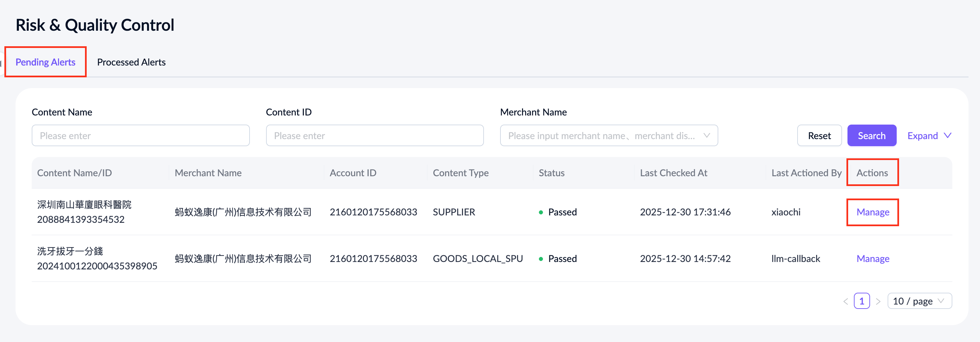Click the purple Search button

point(871,136)
